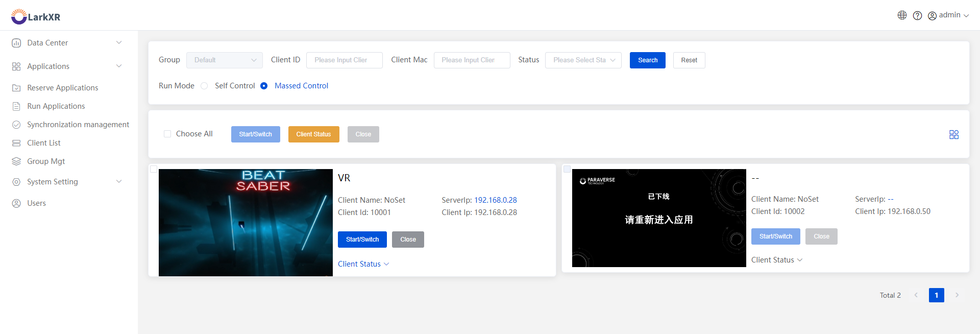Open ServerIp 192.168.0.28 link
This screenshot has width=980, height=334.
[496, 200]
